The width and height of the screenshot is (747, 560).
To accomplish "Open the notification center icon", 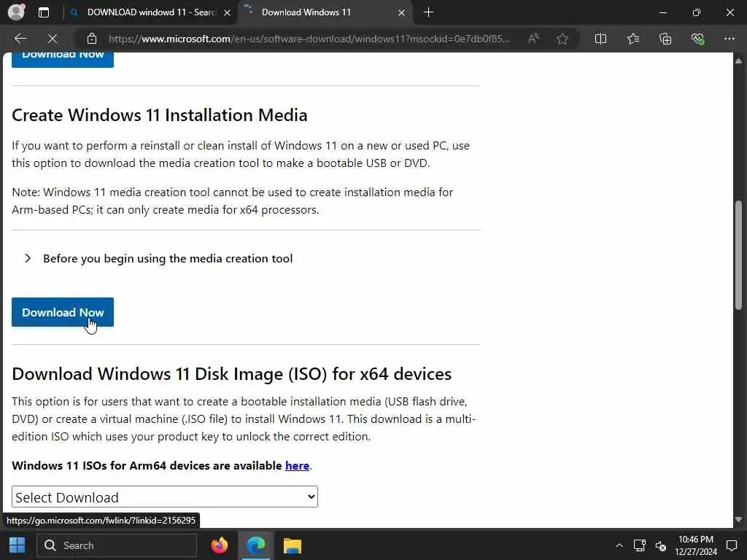I will pyautogui.click(x=732, y=545).
